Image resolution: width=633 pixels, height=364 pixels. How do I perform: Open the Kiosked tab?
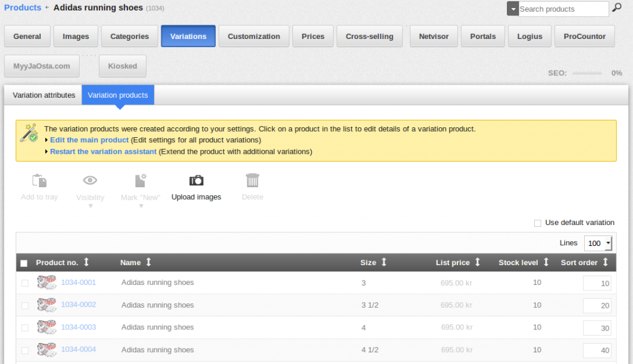122,66
